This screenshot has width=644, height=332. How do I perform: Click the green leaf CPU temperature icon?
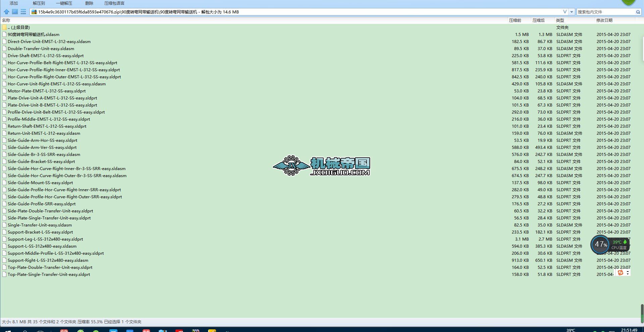tap(625, 242)
